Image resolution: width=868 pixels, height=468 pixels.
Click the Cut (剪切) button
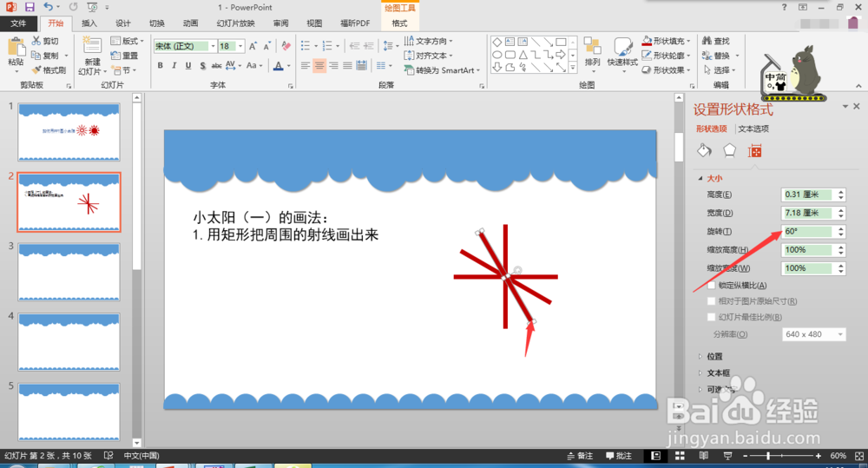pos(45,41)
